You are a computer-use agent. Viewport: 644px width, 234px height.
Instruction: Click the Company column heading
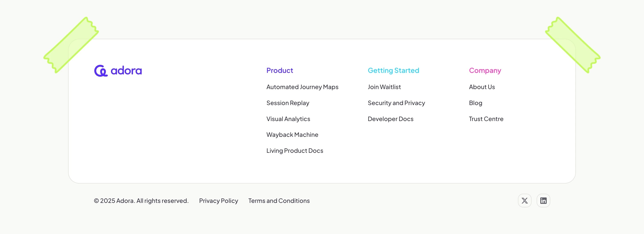485,71
